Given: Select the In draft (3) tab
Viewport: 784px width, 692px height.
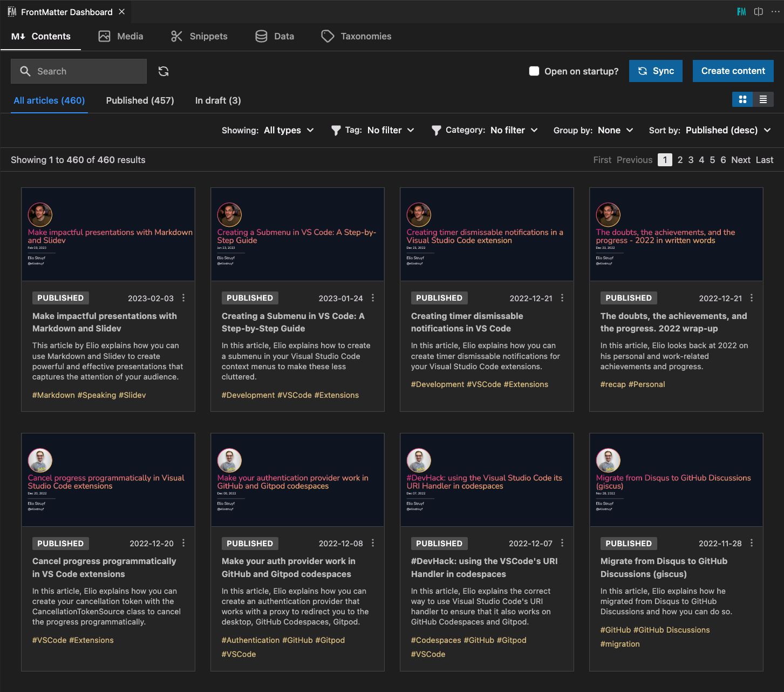Looking at the screenshot, I should 218,100.
